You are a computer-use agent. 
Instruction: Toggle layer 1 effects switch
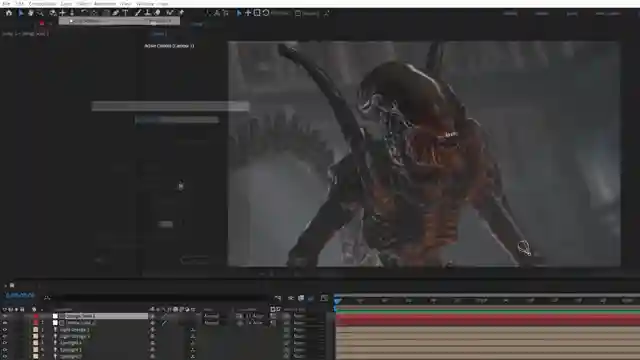[x=164, y=316]
